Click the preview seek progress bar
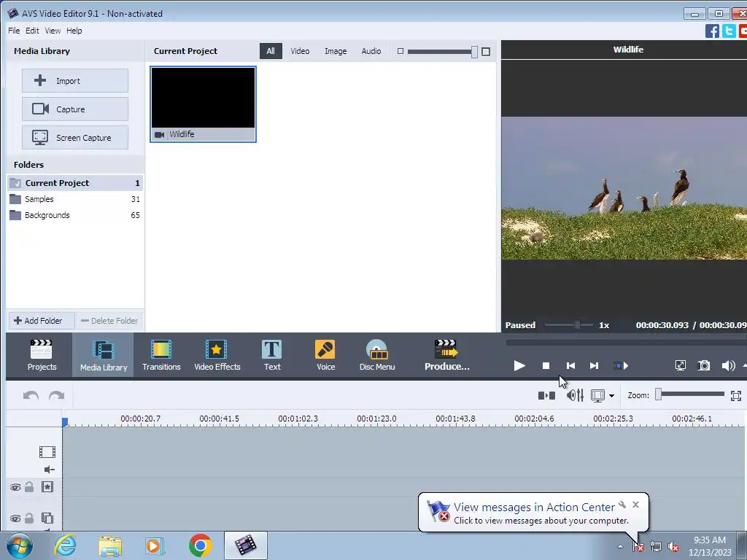Image resolution: width=747 pixels, height=560 pixels. 626,342
